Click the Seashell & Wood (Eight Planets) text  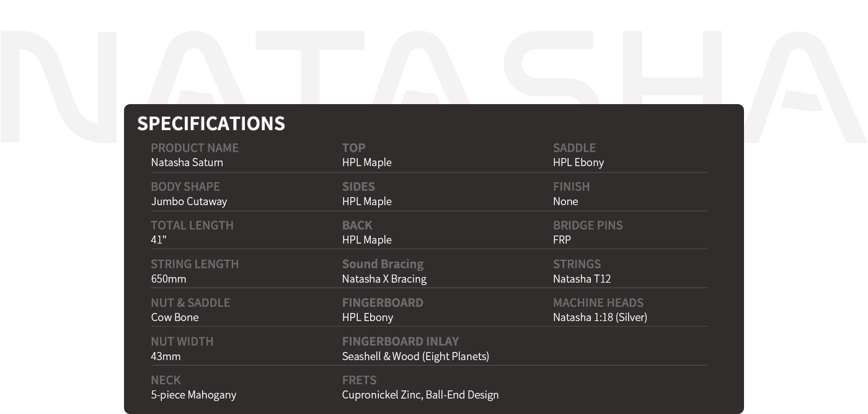(x=415, y=356)
